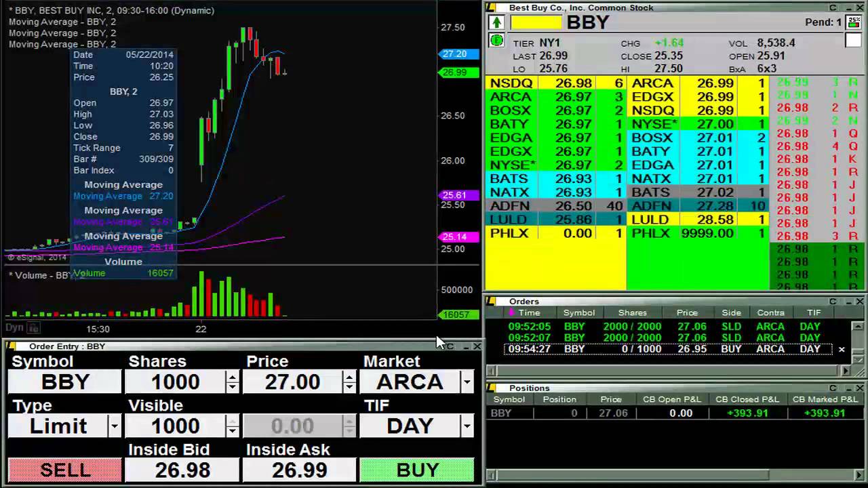Click the NYSE* 27.00 ask row

698,124
